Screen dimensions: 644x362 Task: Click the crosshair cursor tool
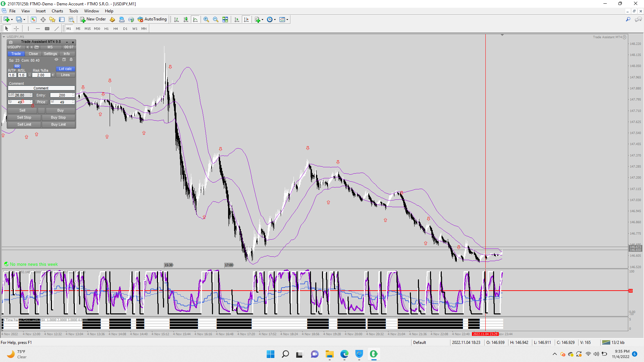(16, 28)
